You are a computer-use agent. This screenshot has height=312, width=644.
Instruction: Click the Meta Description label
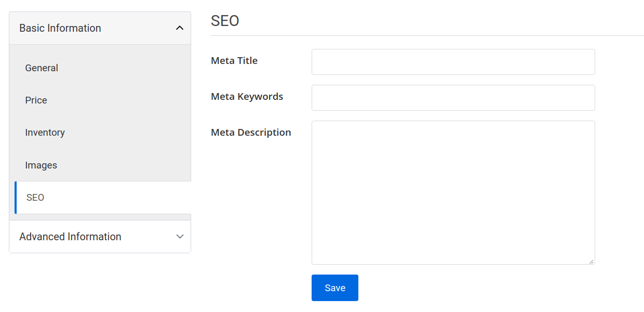pos(251,133)
